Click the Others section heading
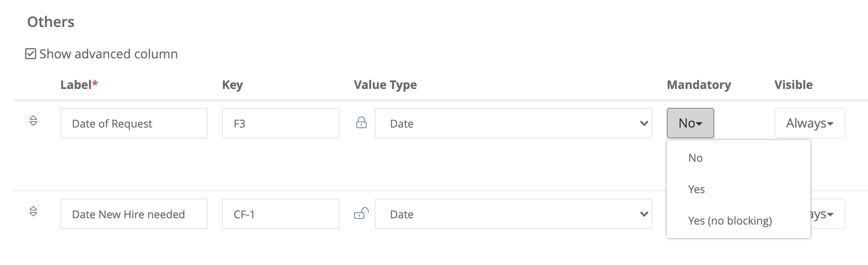 pyautogui.click(x=51, y=21)
